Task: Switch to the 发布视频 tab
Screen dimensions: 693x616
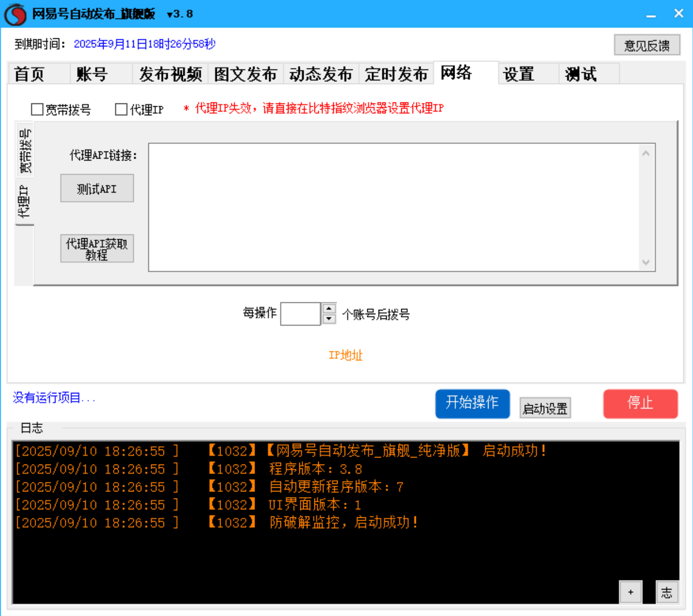Action: [x=170, y=74]
